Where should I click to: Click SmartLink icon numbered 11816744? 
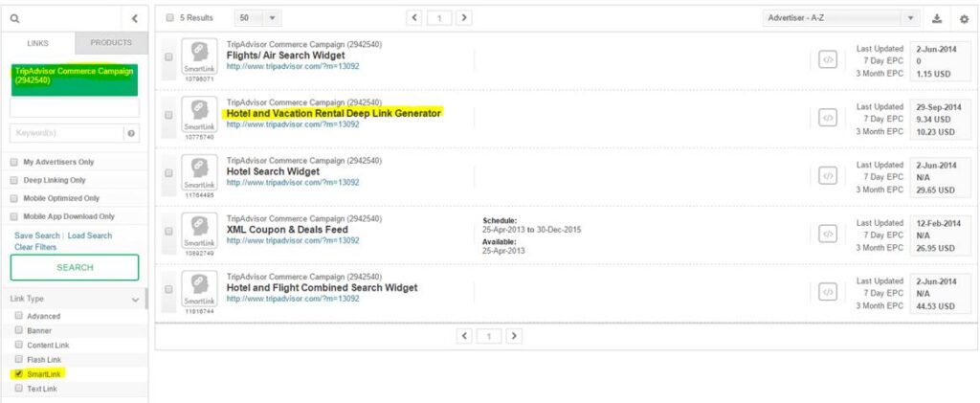click(199, 289)
